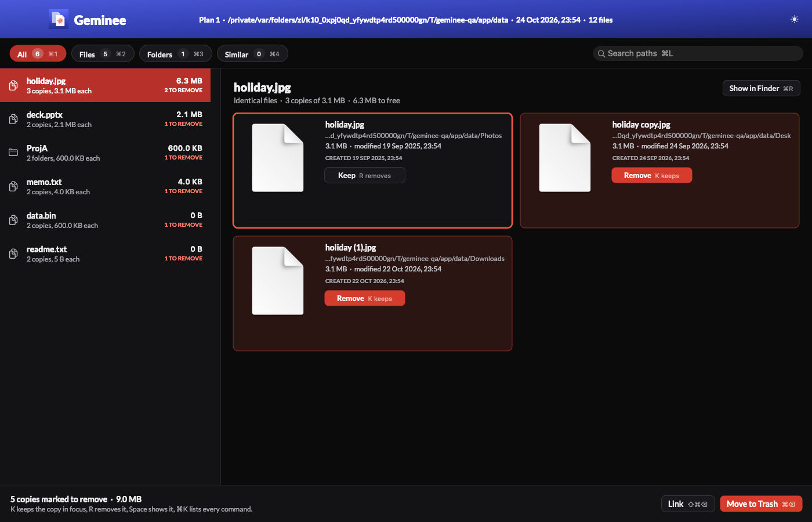This screenshot has width=812, height=522.
Task: Select the readme.txt duplicate group
Action: 105,253
